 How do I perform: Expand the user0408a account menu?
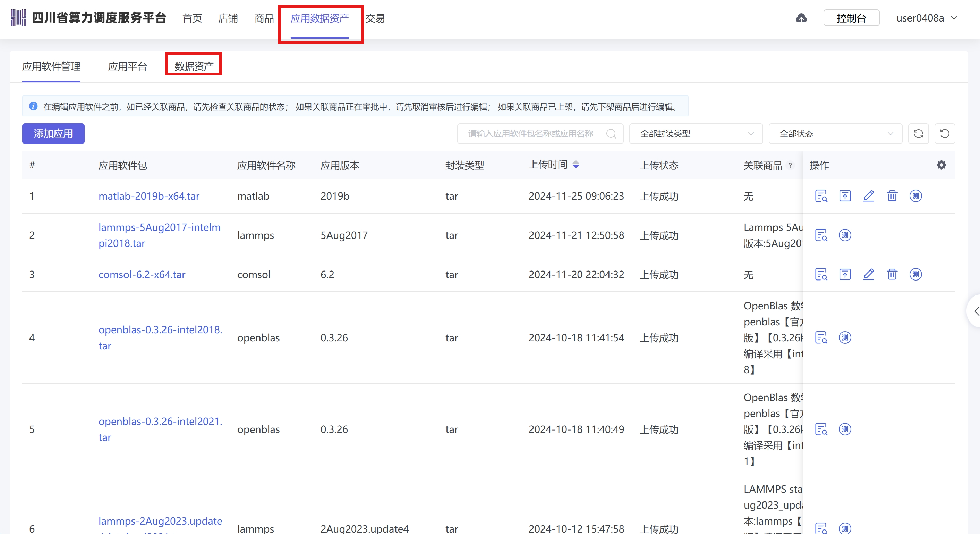tap(926, 18)
